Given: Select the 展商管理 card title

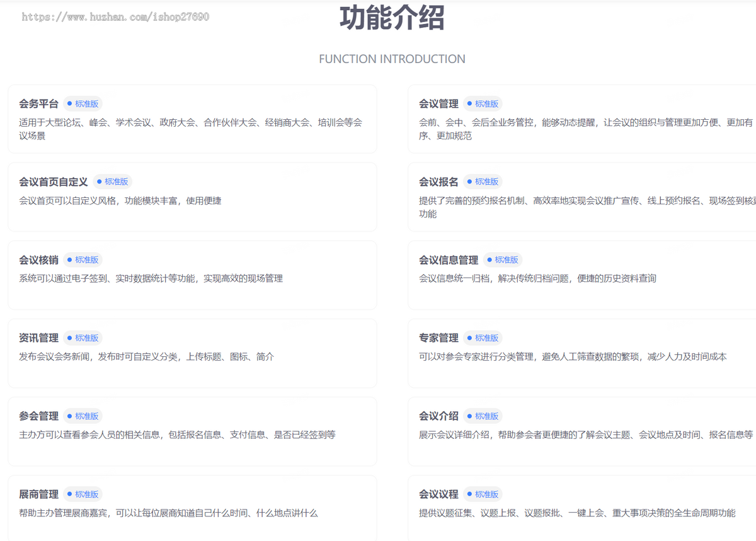Looking at the screenshot, I should pyautogui.click(x=38, y=494).
